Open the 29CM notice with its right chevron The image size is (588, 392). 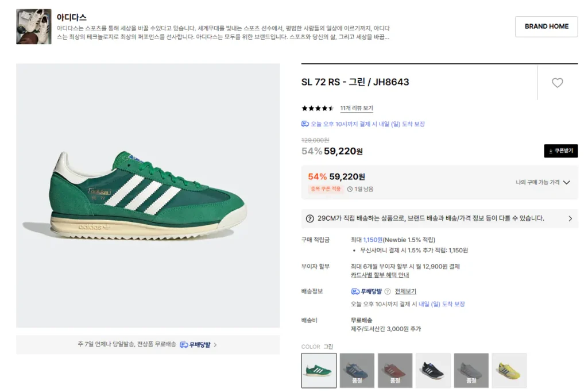(x=570, y=218)
